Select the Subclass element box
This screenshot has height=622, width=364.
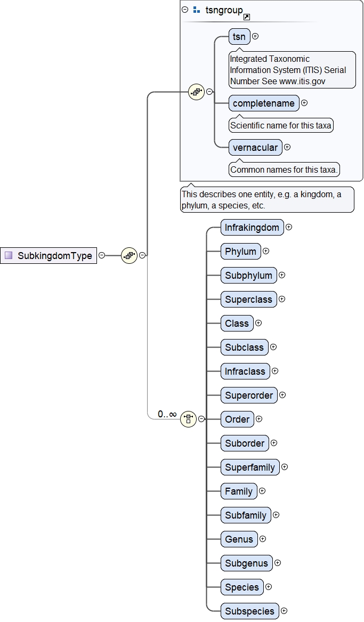point(245,347)
